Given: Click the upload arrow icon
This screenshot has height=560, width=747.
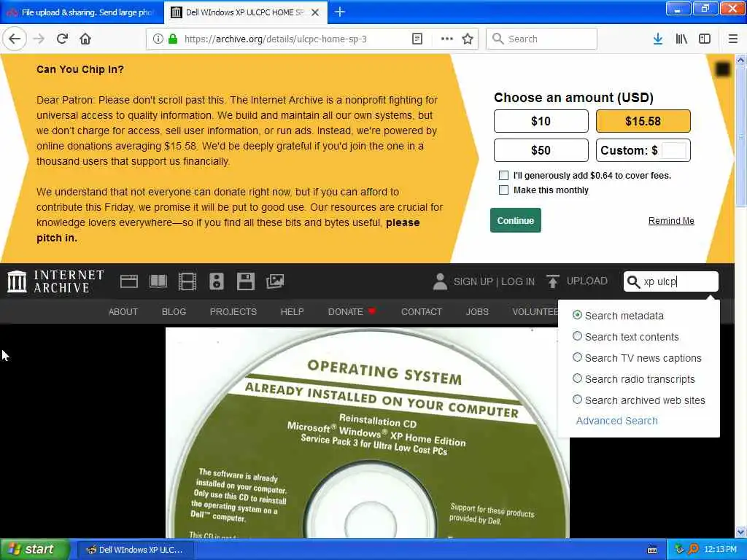Looking at the screenshot, I should click(553, 281).
